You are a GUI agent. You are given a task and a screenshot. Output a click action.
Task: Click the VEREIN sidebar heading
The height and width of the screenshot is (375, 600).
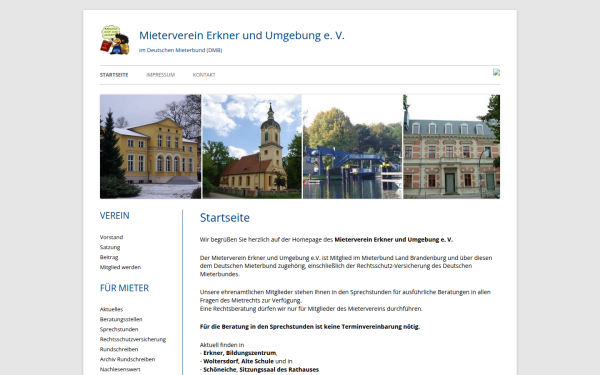[x=114, y=216]
